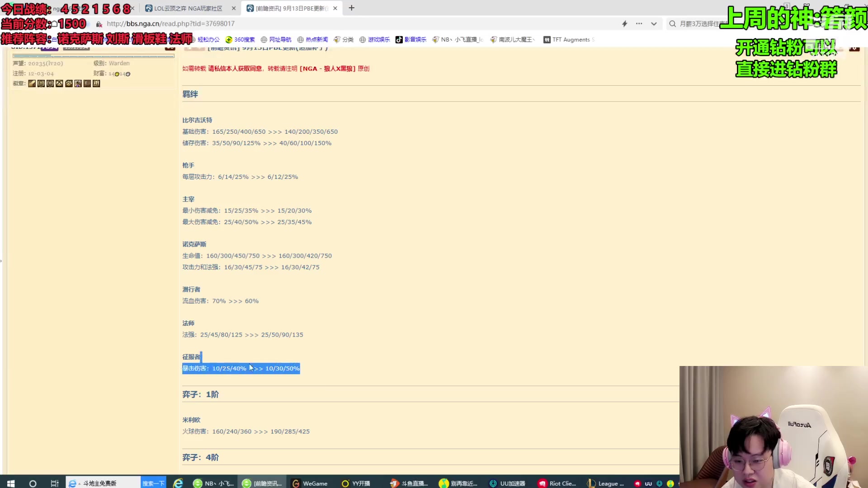This screenshot has width=868, height=488.
Task: Click the Windows Start button
Action: [11, 483]
